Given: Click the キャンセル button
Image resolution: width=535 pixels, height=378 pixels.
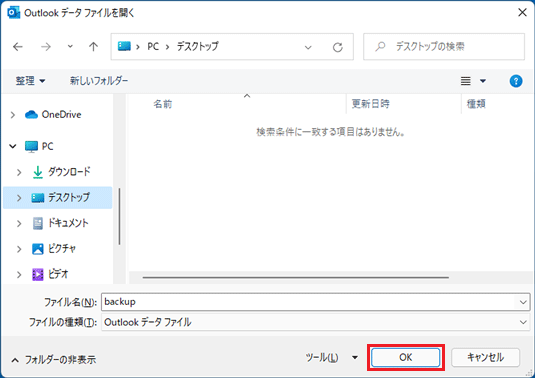Looking at the screenshot, I should pos(486,357).
